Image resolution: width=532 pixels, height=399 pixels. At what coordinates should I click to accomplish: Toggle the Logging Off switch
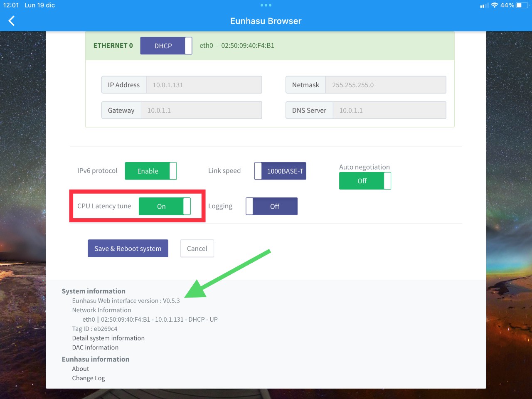[271, 206]
